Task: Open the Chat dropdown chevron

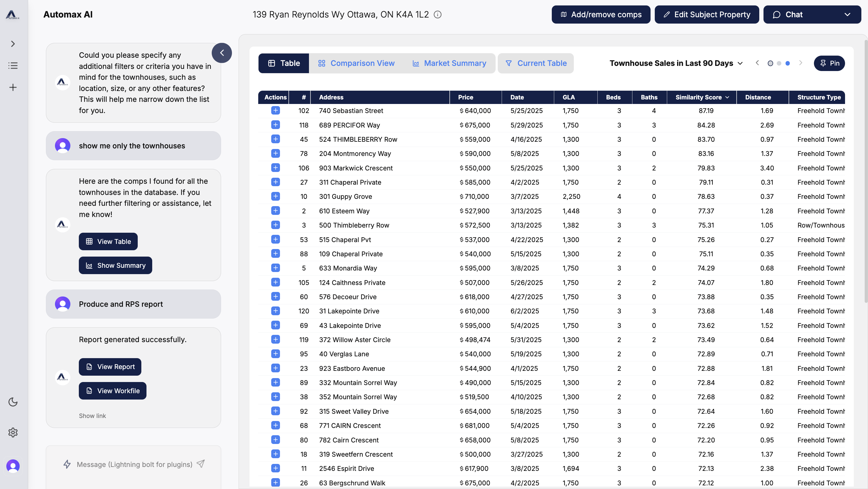Action: [x=847, y=15]
